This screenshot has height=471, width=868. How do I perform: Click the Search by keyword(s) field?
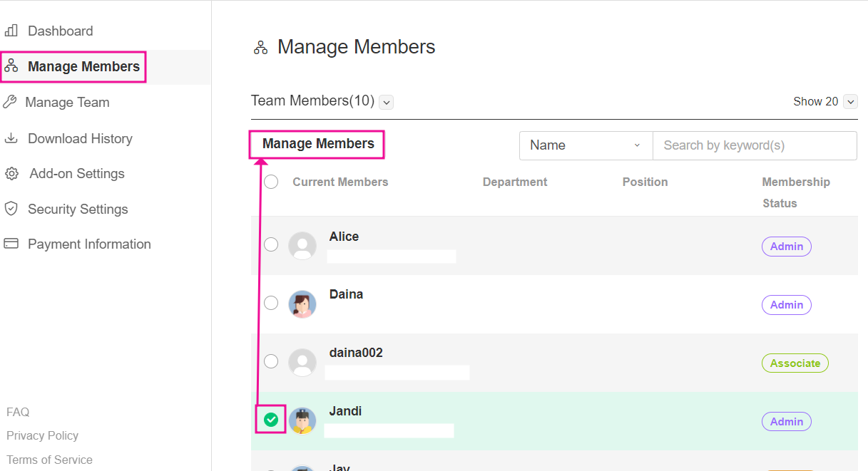pyautogui.click(x=754, y=145)
